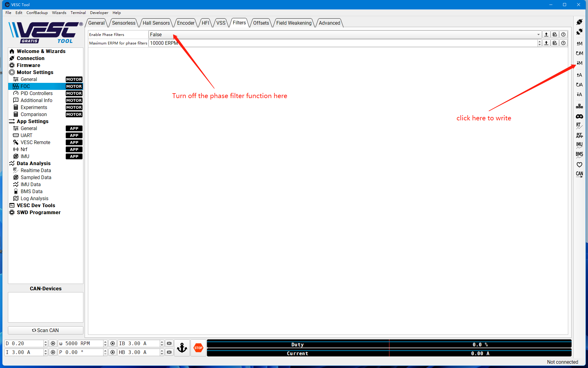Click the read motor configuration icon
Image resolution: width=588 pixels, height=368 pixels.
[579, 44]
